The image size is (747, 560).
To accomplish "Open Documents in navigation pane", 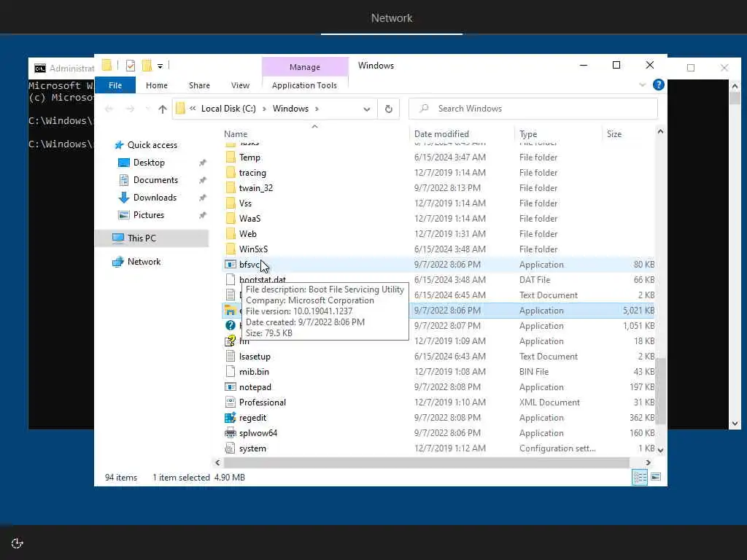I will (x=155, y=180).
